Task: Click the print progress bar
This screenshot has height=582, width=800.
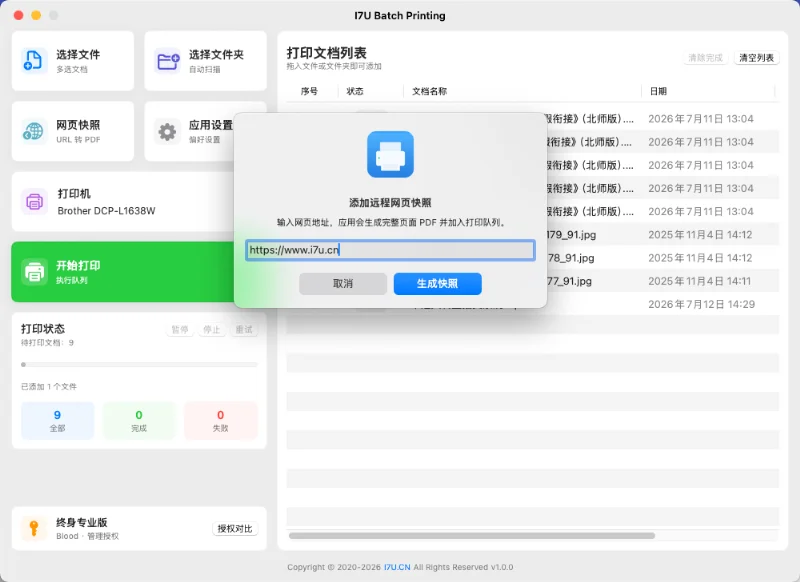Action: click(139, 365)
